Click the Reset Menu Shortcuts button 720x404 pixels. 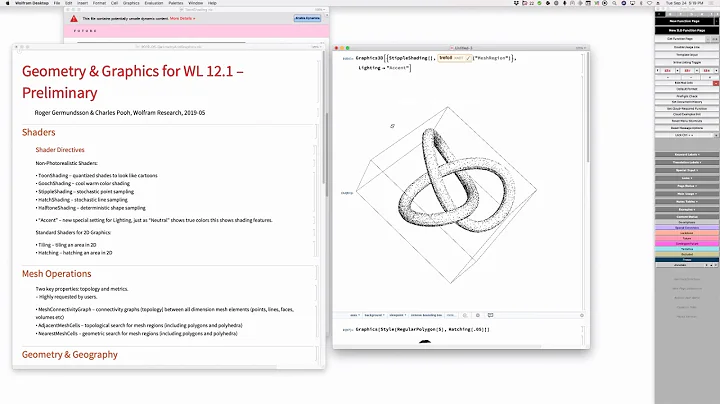point(687,121)
